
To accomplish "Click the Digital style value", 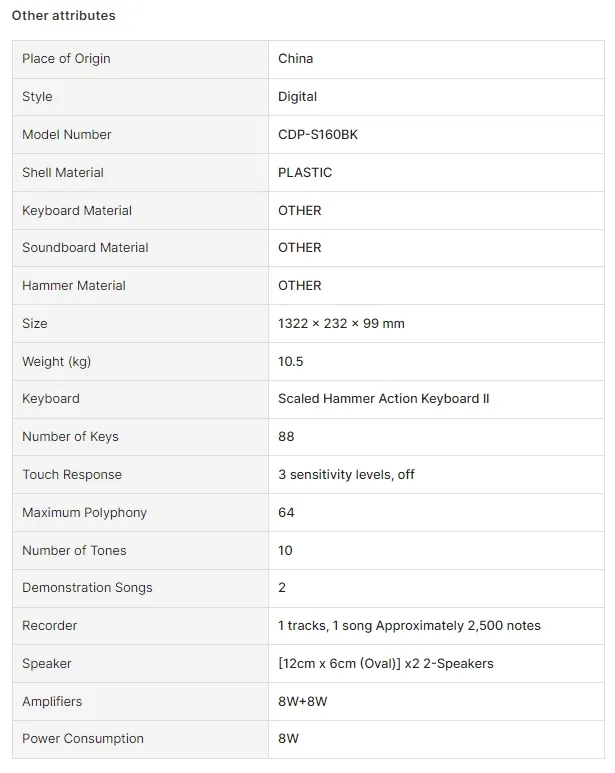I will (x=297, y=97).
